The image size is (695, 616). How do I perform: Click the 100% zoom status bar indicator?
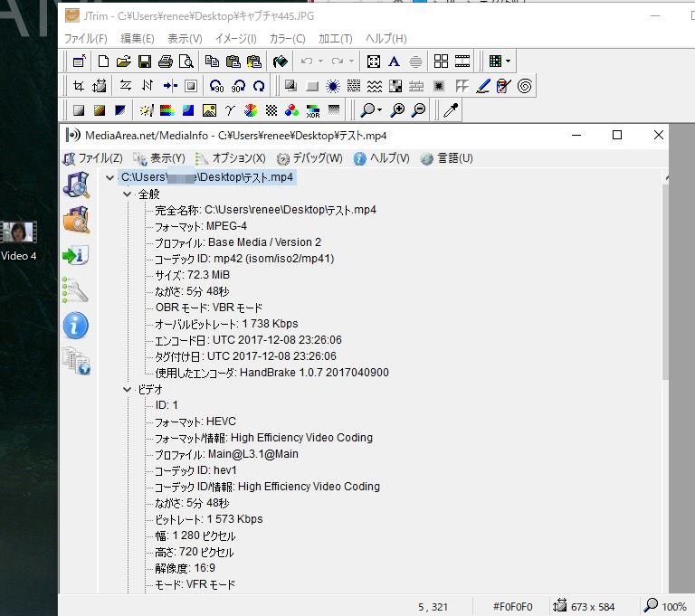point(665,606)
